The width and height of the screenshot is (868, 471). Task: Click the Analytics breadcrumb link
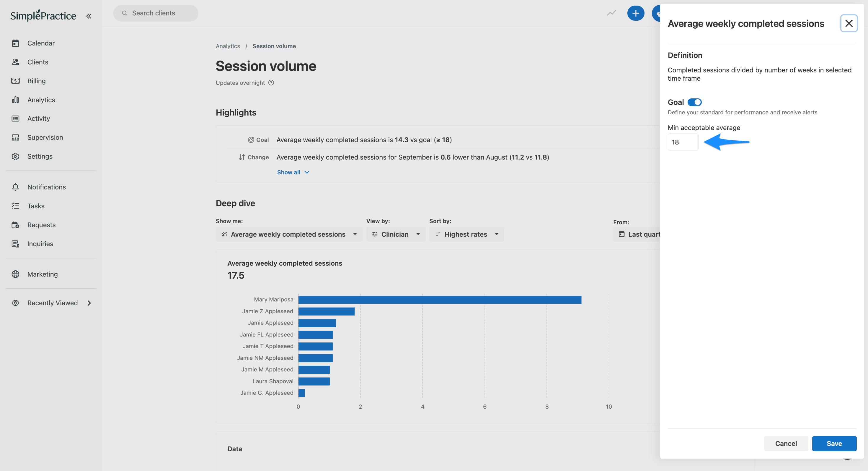coord(228,46)
